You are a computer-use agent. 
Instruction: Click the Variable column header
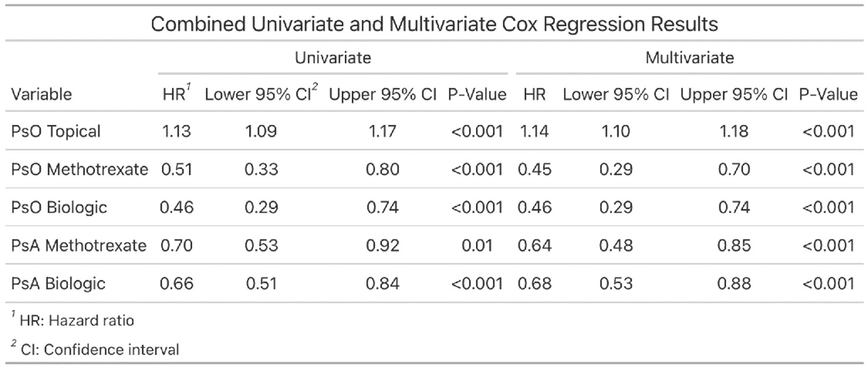pyautogui.click(x=41, y=94)
